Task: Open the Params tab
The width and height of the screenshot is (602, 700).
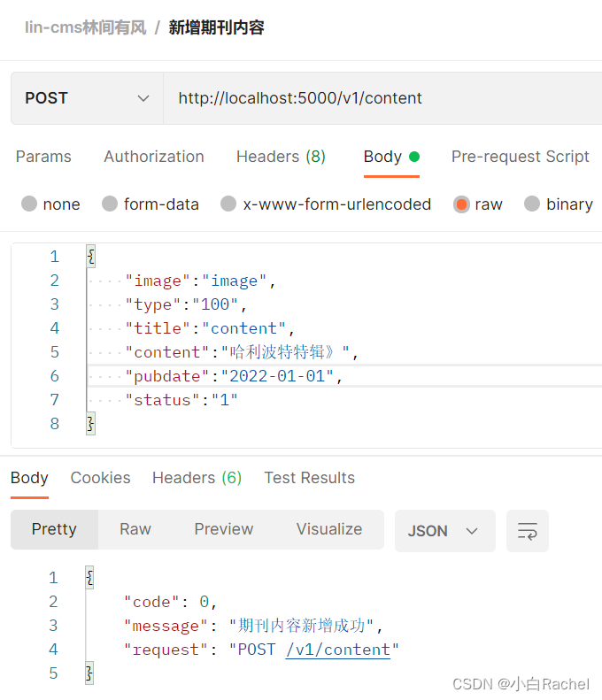Action: point(43,157)
